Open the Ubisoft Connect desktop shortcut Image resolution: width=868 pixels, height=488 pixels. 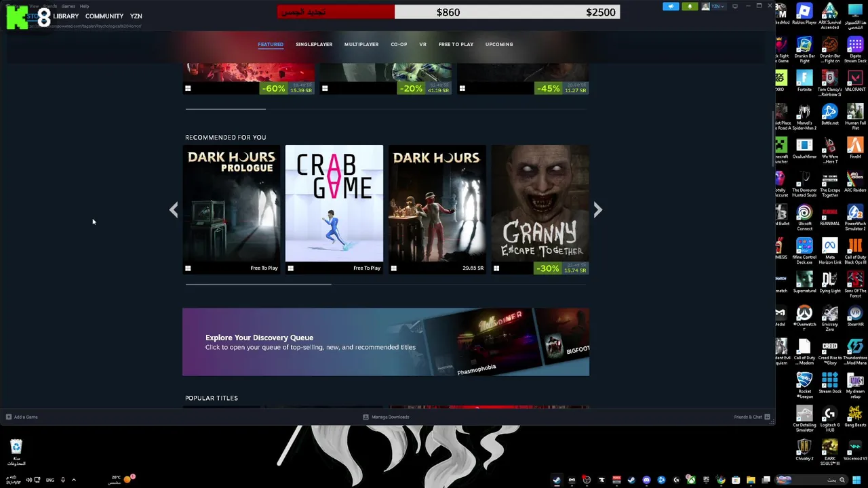(804, 218)
